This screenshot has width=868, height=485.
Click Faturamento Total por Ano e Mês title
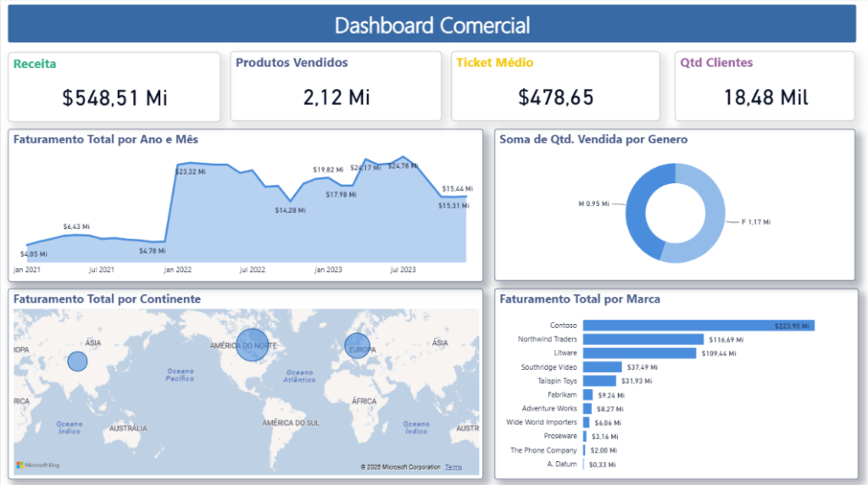tap(106, 140)
